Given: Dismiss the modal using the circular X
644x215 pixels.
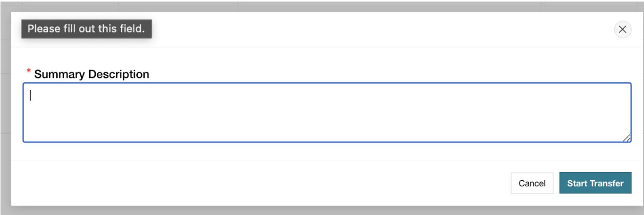Looking at the screenshot, I should pos(622,30).
